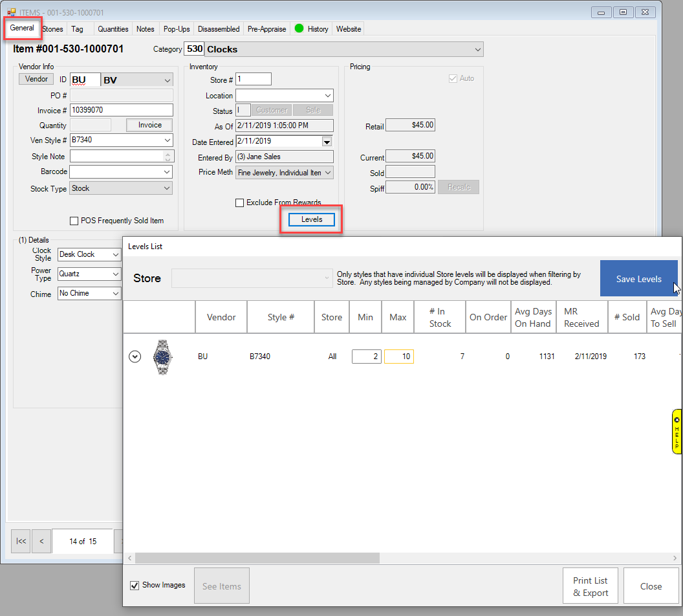Go to previous record arrow button
683x616 pixels.
coord(41,541)
